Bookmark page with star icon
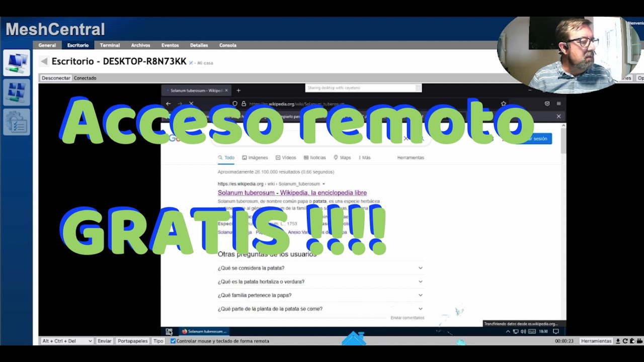Screen dimensions: 644x362 point(504,104)
